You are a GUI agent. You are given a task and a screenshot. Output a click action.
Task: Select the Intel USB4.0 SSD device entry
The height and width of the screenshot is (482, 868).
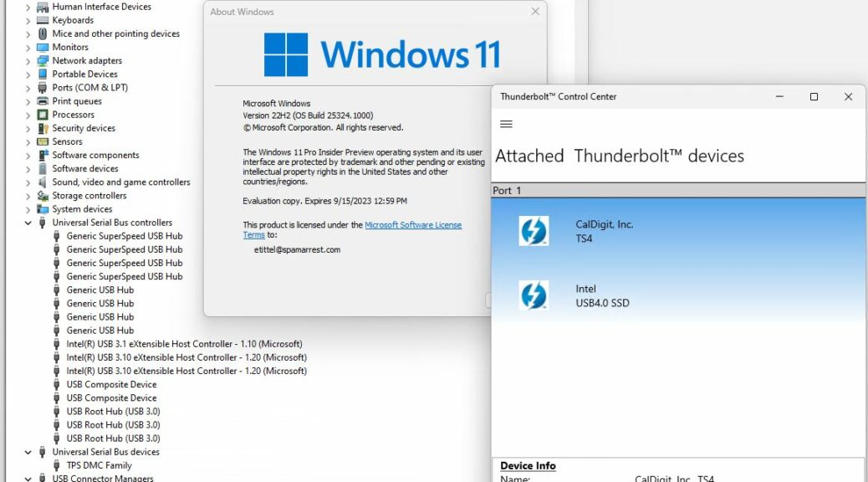678,295
